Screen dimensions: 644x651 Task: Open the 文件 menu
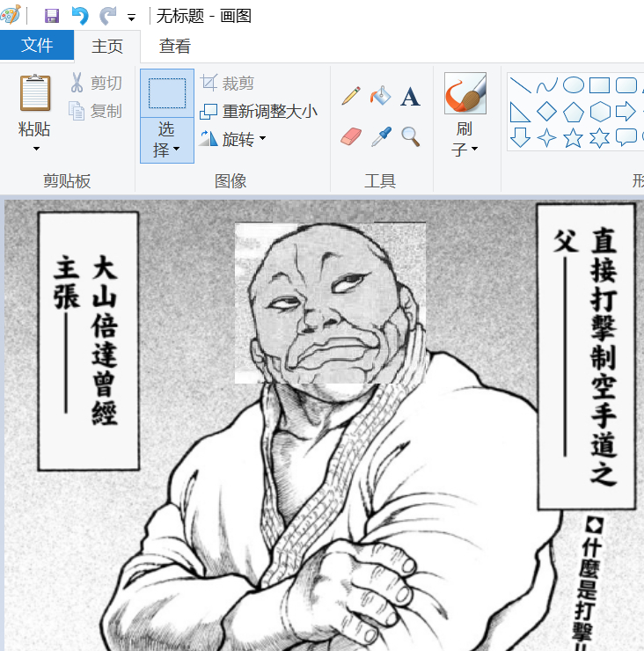tap(37, 45)
